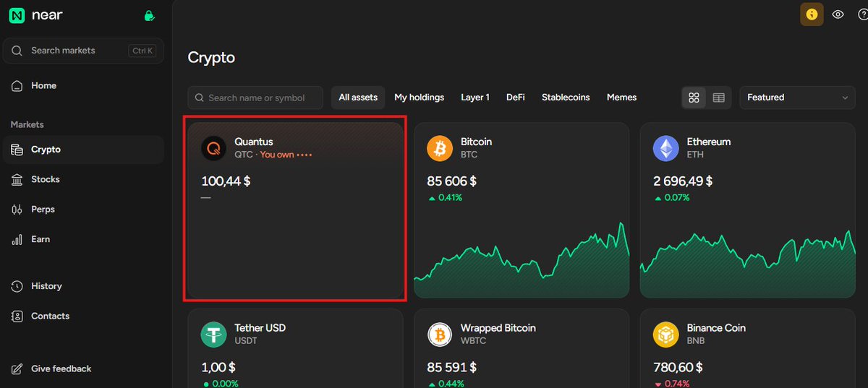Click the yellow info notification icon

point(812,14)
